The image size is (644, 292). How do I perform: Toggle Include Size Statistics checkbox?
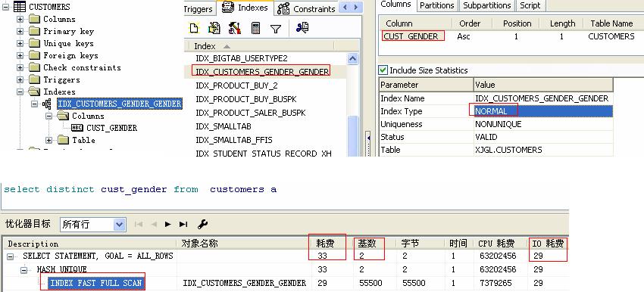(383, 70)
